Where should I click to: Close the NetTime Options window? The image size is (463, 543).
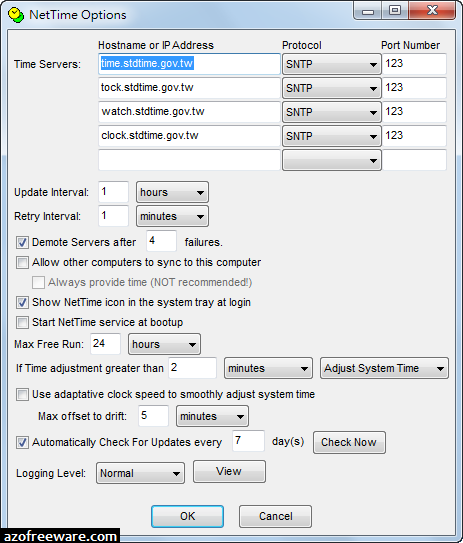432,11
